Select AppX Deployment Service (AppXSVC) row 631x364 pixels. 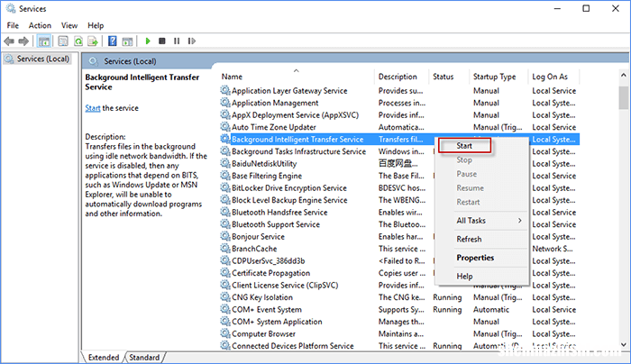(x=399, y=114)
